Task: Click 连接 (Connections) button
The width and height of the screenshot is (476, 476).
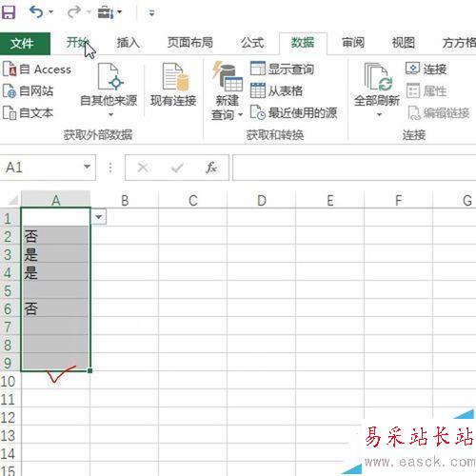Action: pos(426,69)
